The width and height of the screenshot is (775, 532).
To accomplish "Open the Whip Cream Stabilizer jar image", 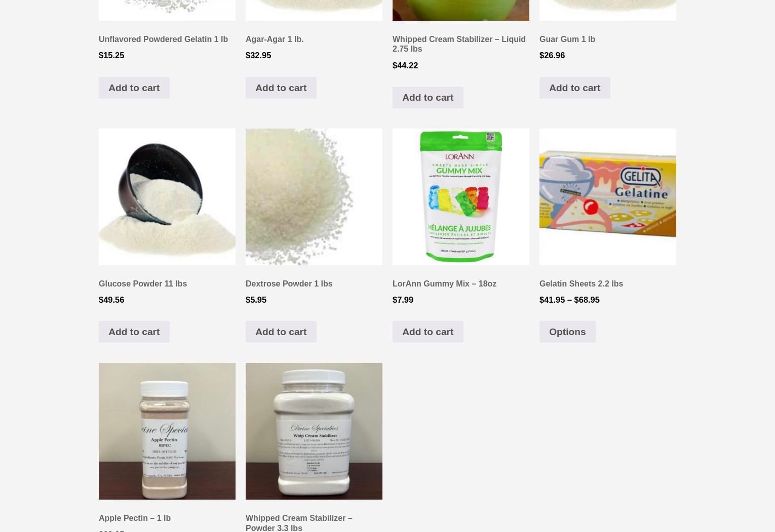I will coord(314,431).
